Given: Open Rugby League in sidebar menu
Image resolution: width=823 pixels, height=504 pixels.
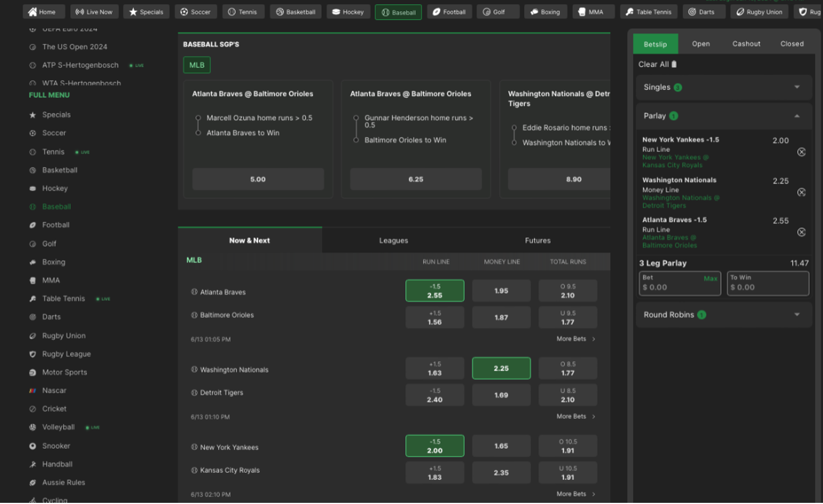Looking at the screenshot, I should pyautogui.click(x=66, y=354).
